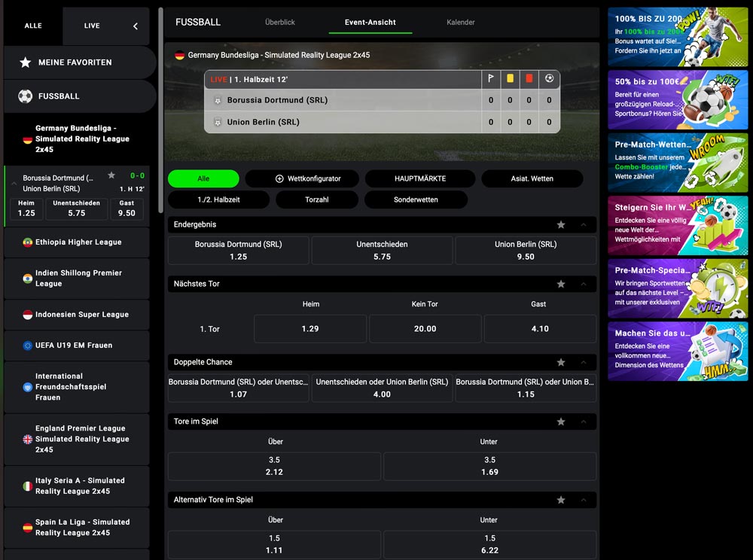Open UEFA U19 EM Frauen

coord(77,345)
